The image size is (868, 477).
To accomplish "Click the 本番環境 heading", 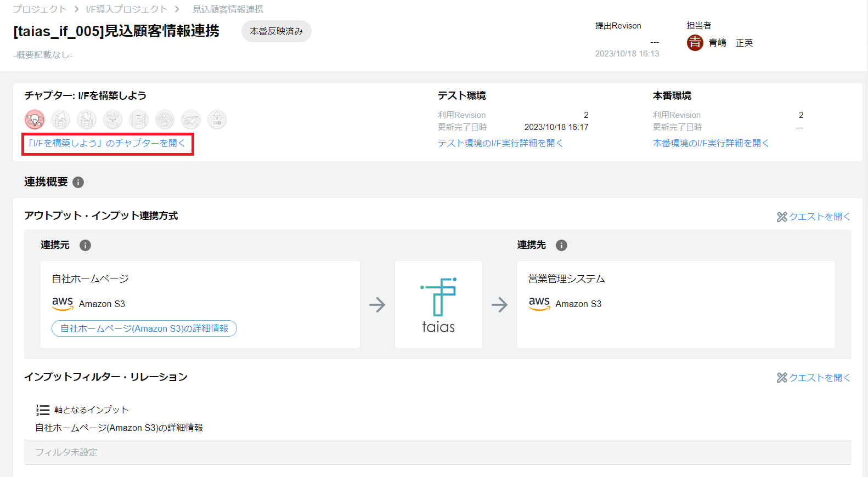I will click(672, 95).
